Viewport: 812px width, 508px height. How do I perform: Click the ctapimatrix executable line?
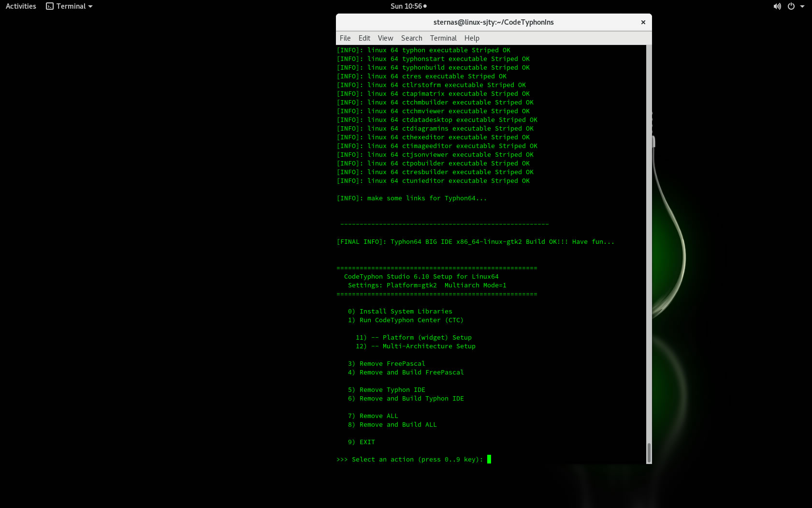tap(433, 94)
